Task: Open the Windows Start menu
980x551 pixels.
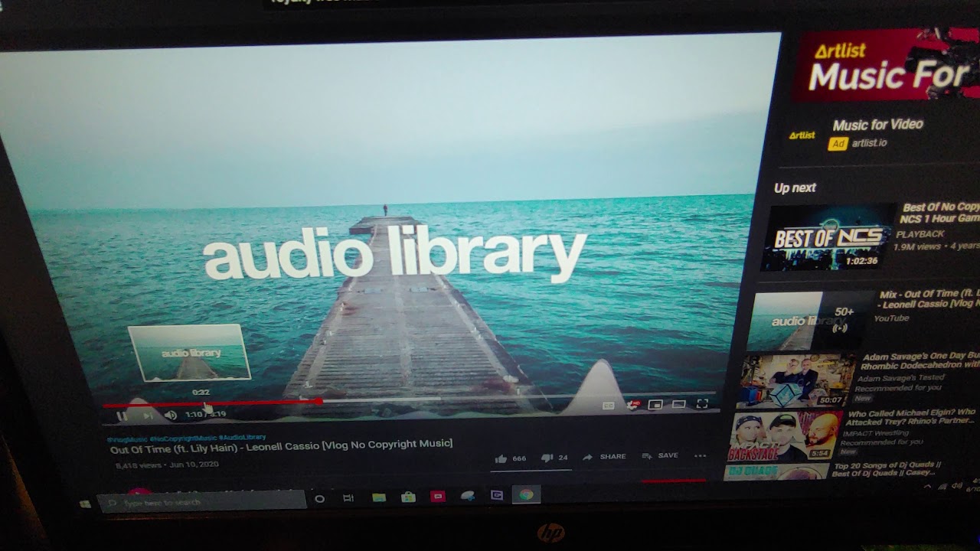Action: 84,504
